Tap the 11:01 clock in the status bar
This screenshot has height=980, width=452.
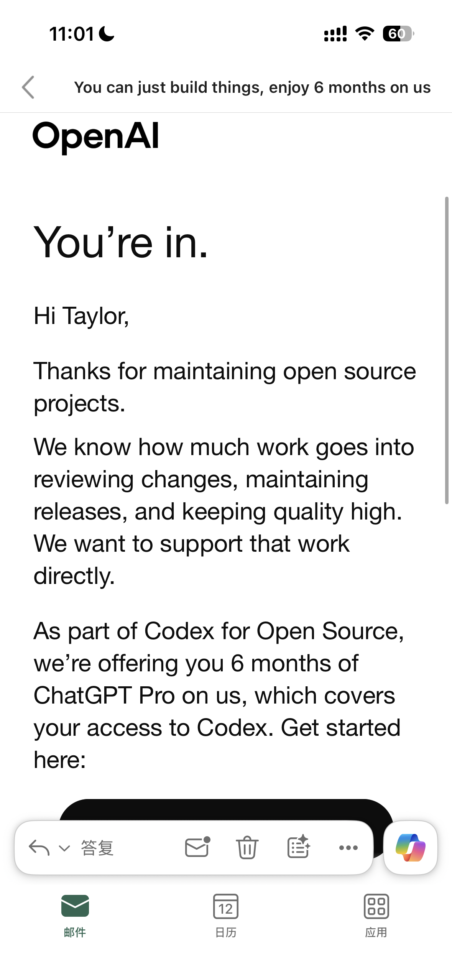tap(72, 34)
